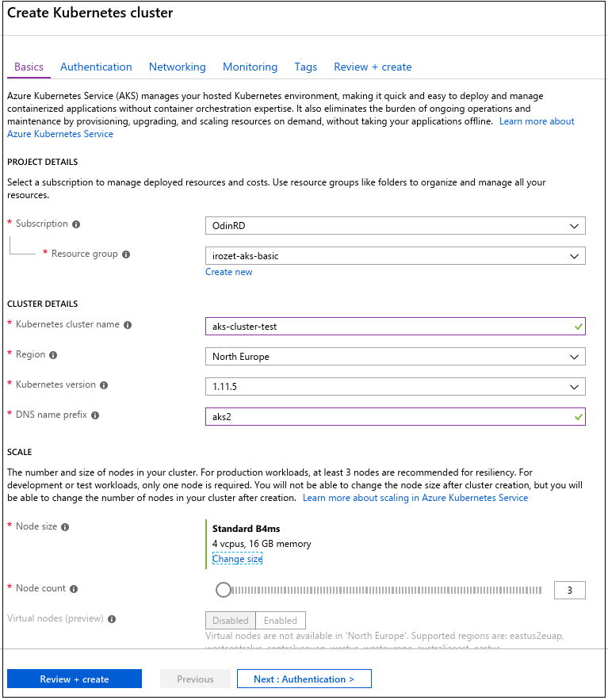Click info icon beside Resource group

click(x=126, y=254)
